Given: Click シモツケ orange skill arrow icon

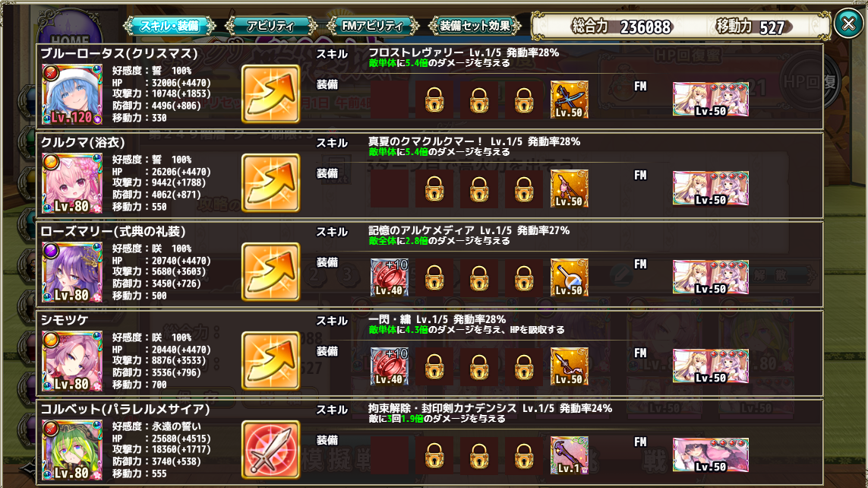Looking at the screenshot, I should (x=270, y=360).
